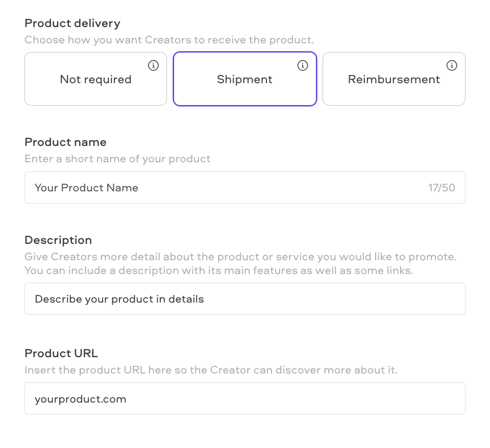Image resolution: width=490 pixels, height=448 pixels.
Task: Click 'Enter a short name' helper text
Action: 117,159
